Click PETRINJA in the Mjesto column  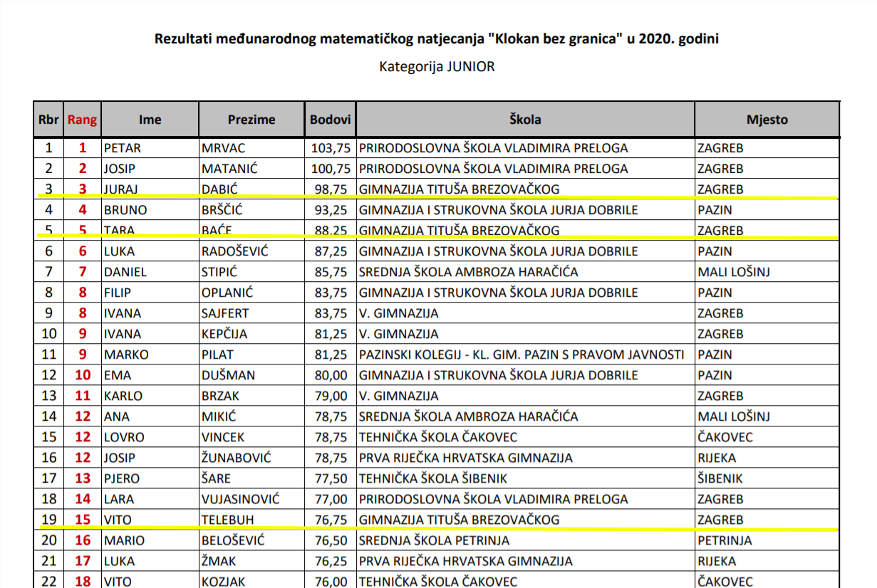725,540
